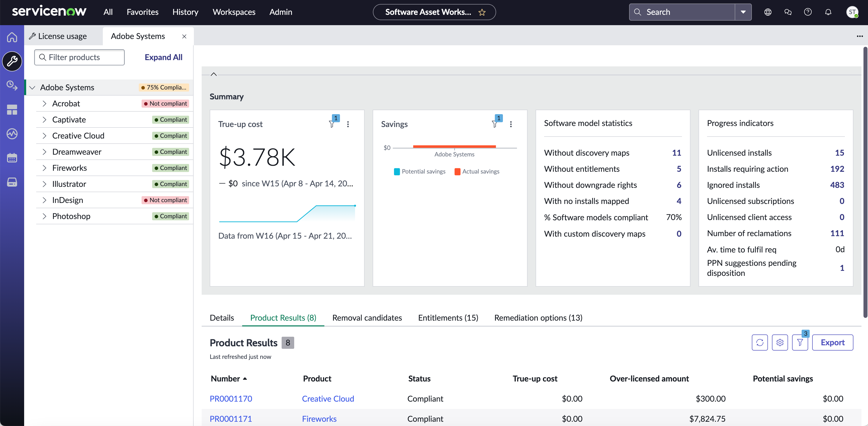The image size is (868, 426).
Task: Favorite Software Asset Workspace with star icon
Action: pos(482,12)
